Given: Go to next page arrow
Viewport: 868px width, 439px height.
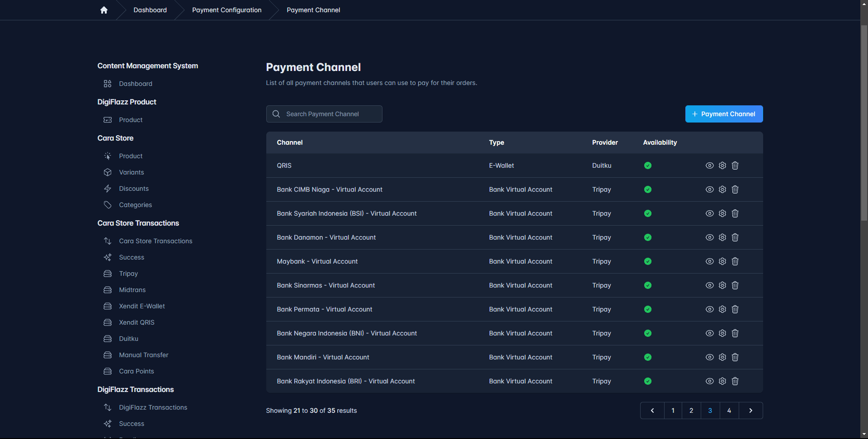Looking at the screenshot, I should tap(751, 411).
